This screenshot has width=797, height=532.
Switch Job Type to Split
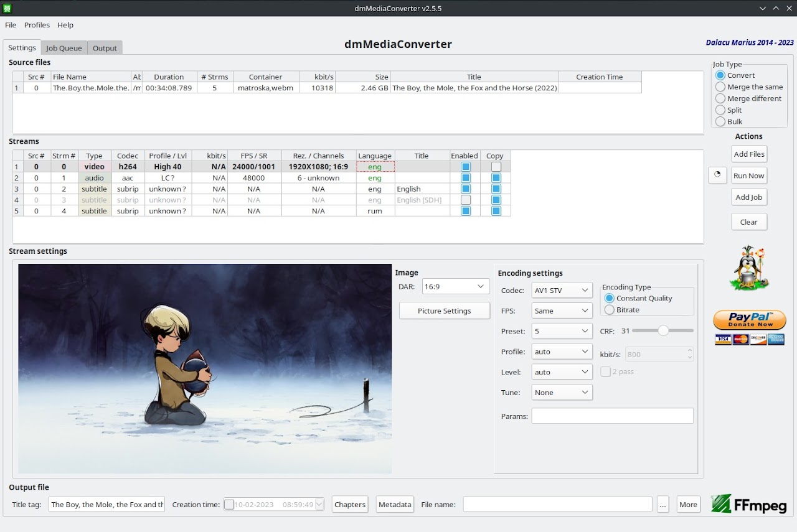click(721, 110)
